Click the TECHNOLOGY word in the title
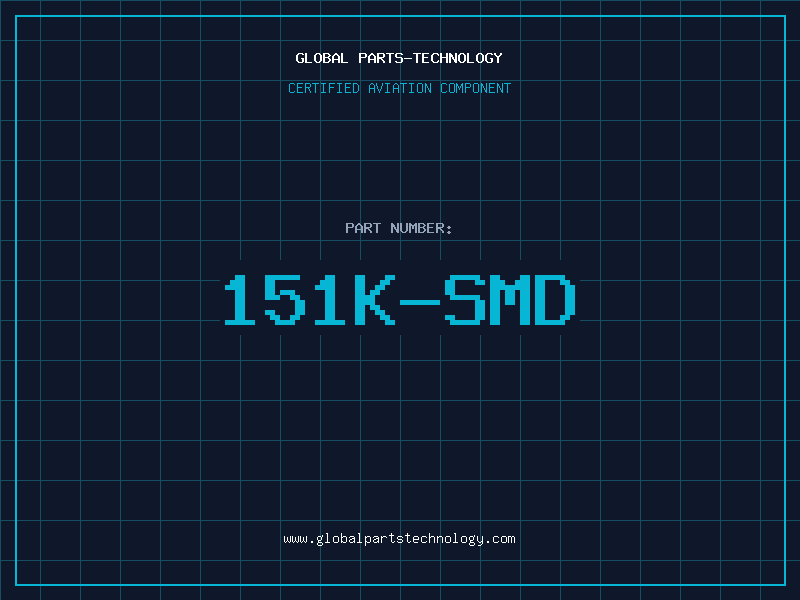 tap(458, 58)
